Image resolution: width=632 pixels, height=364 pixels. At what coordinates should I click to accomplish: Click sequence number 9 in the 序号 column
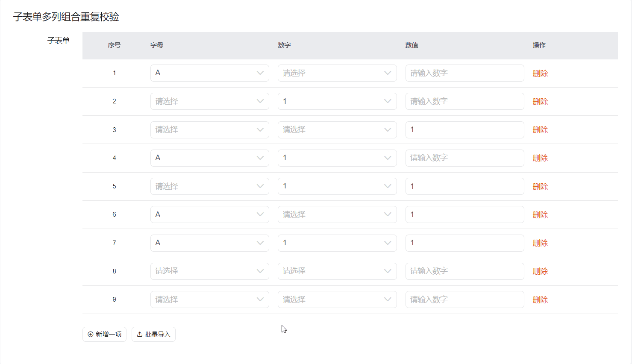pos(114,299)
